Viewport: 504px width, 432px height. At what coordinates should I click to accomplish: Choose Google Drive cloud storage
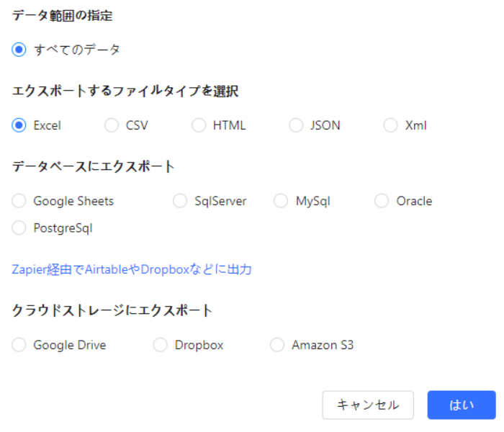[x=19, y=345]
